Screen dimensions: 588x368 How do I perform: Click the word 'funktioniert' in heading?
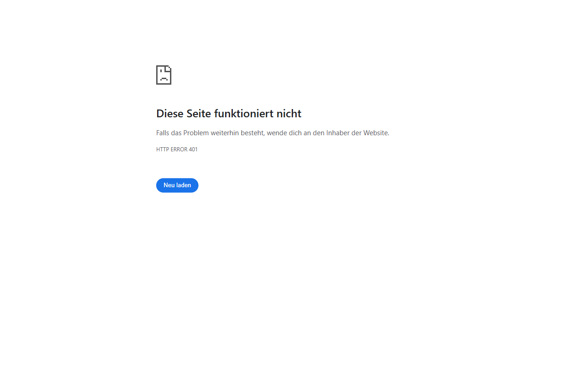tap(243, 114)
